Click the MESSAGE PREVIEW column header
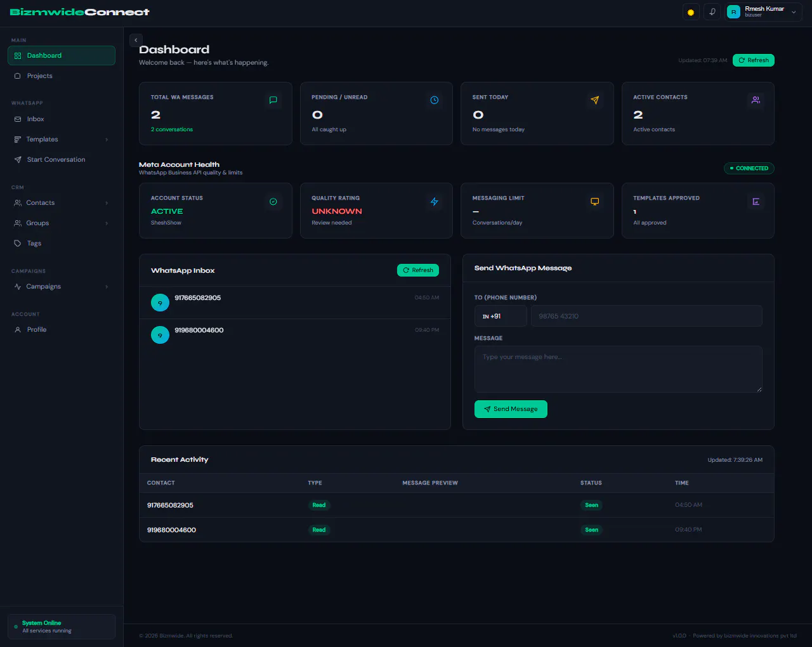 (430, 483)
